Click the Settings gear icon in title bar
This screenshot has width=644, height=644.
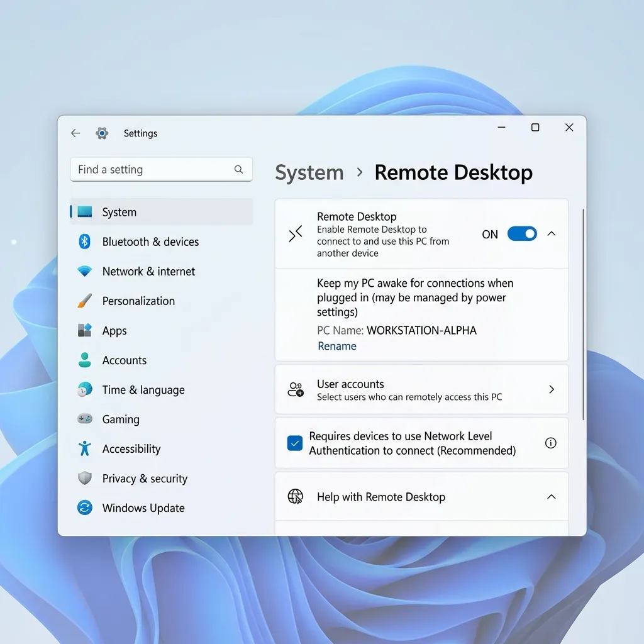(x=102, y=133)
